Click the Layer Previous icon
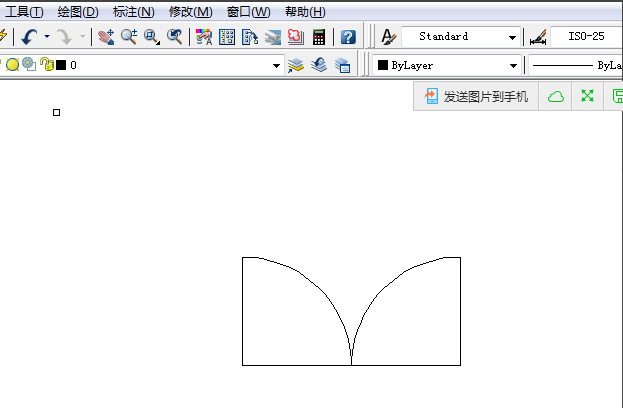The image size is (623, 408). [x=319, y=65]
